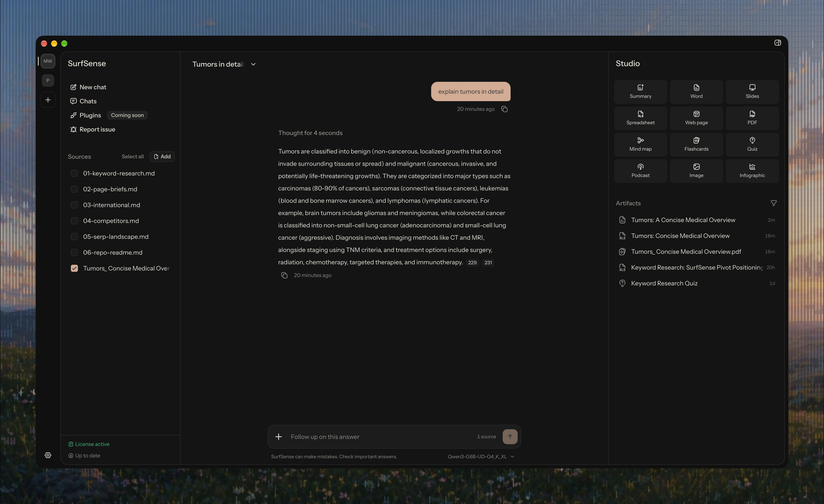
Task: Generate a Podcast
Action: coord(640,171)
